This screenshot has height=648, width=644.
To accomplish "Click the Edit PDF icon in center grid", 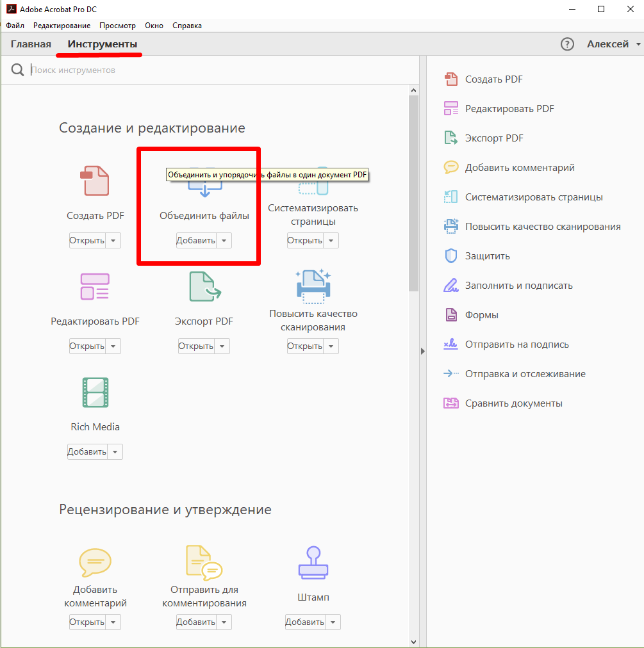I will tap(95, 286).
